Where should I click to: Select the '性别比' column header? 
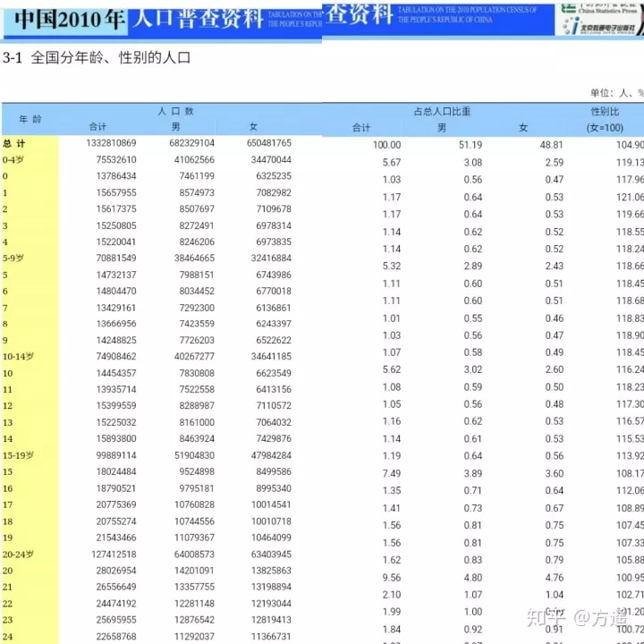605,112
